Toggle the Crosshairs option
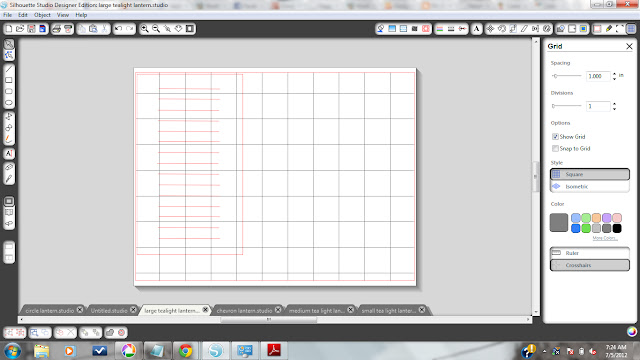 pos(590,265)
